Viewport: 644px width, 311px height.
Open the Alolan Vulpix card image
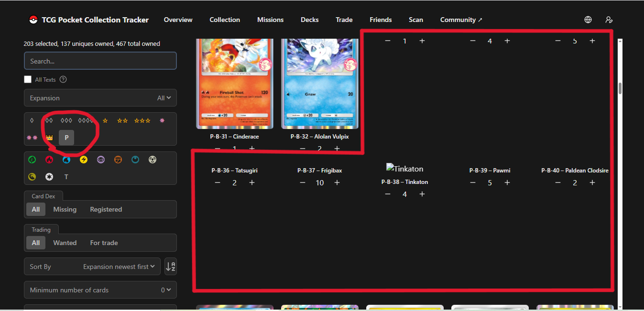(x=320, y=84)
